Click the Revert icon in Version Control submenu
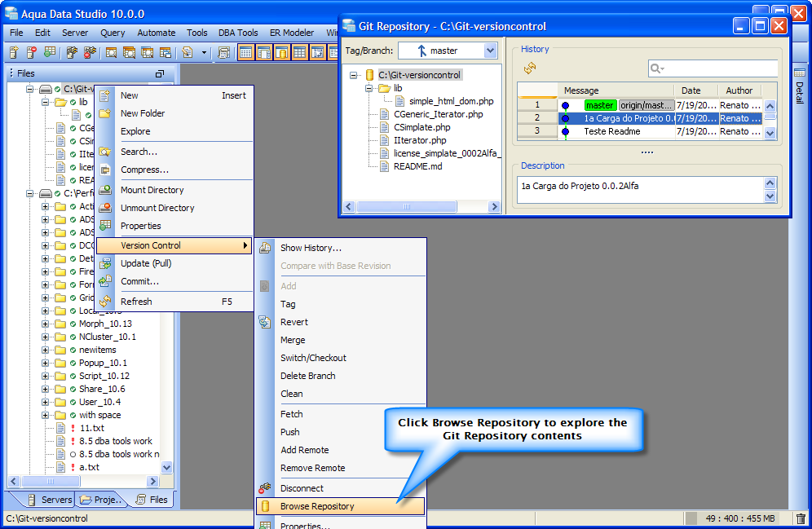812x529 pixels. tap(265, 322)
